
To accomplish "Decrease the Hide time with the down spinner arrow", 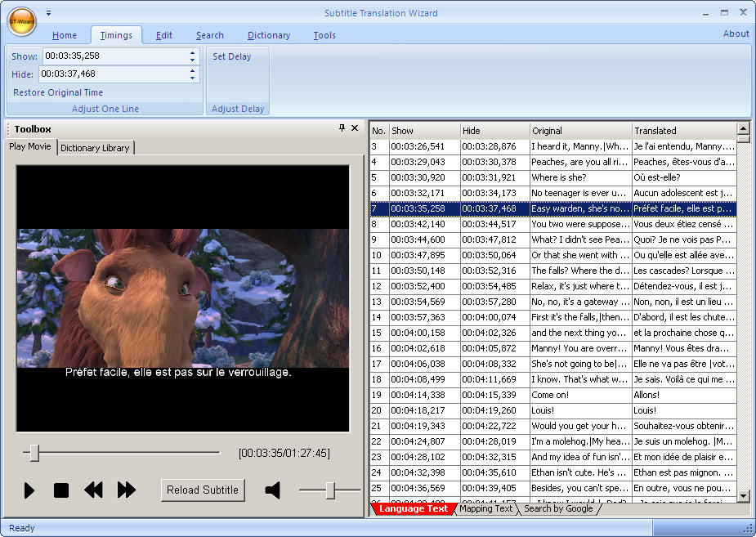I will tap(192, 78).
